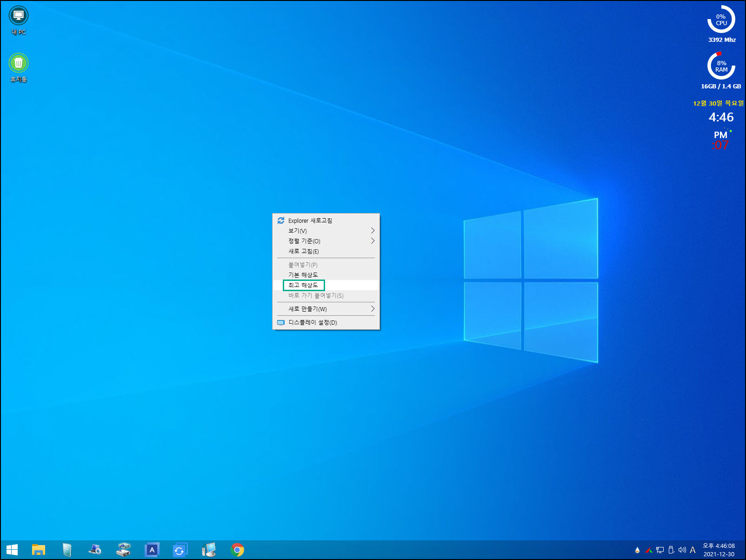Click the 3392 Mhz text
The width and height of the screenshot is (746, 560).
[722, 40]
